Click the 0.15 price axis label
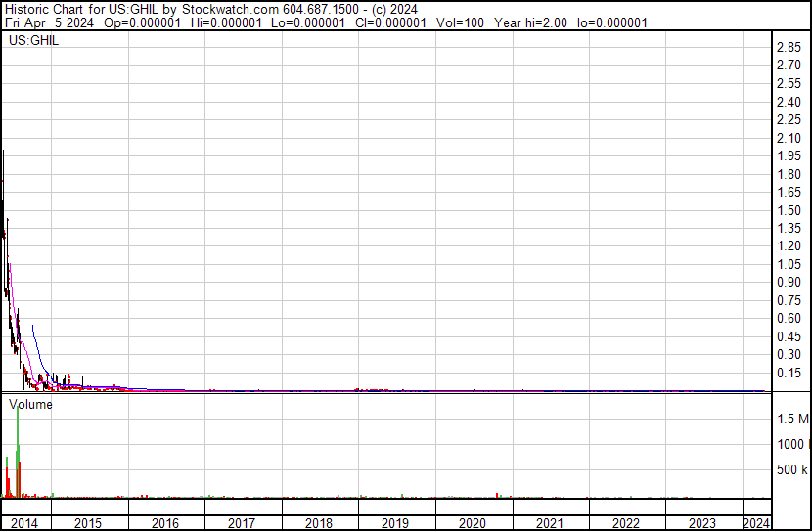812x531 pixels. point(789,374)
